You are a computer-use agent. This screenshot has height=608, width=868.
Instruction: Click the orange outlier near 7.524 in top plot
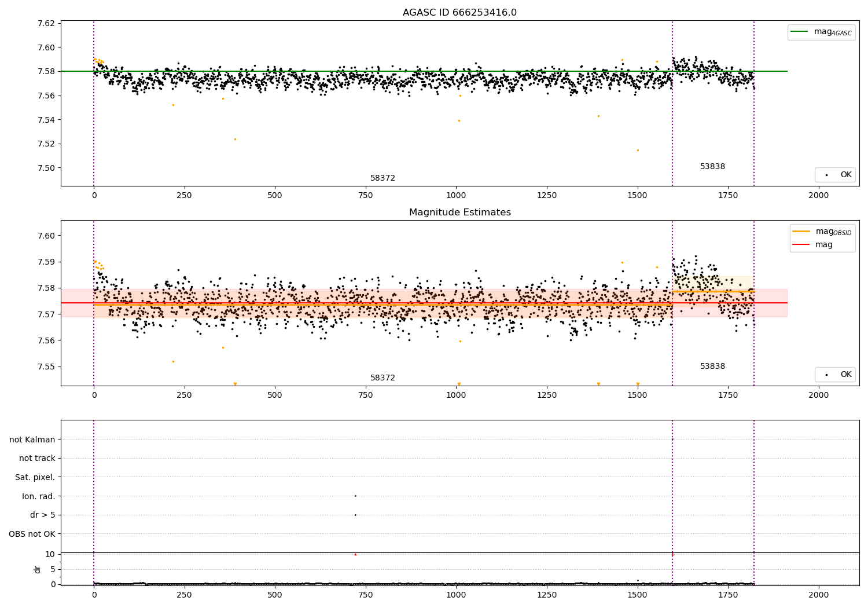(235, 139)
